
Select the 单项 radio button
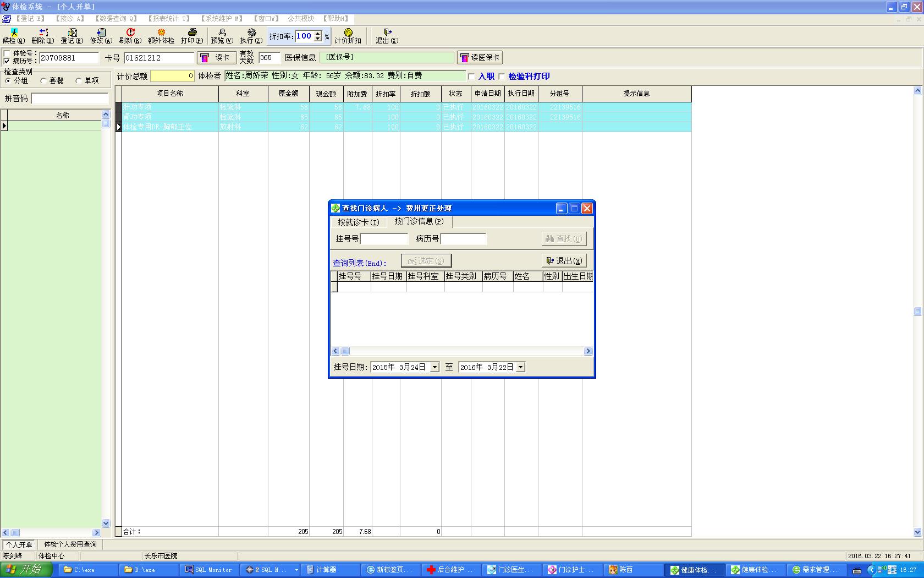[79, 80]
